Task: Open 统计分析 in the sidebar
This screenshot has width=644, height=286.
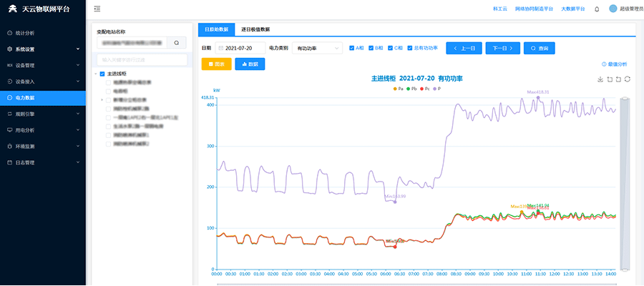Action: pyautogui.click(x=42, y=33)
